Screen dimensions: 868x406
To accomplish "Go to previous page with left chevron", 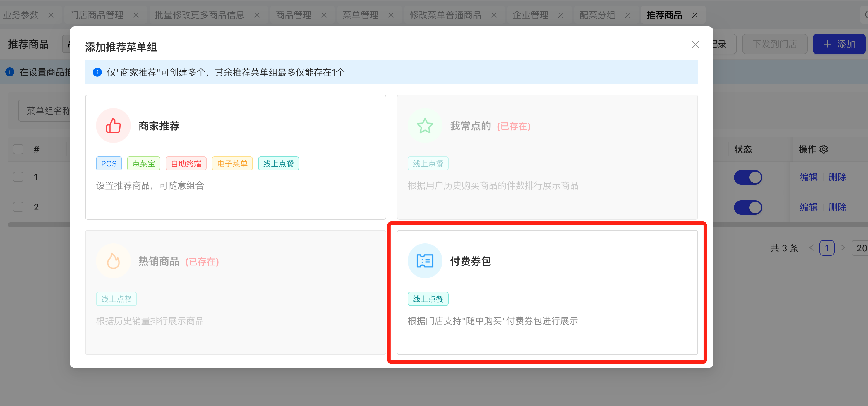I will [x=812, y=248].
